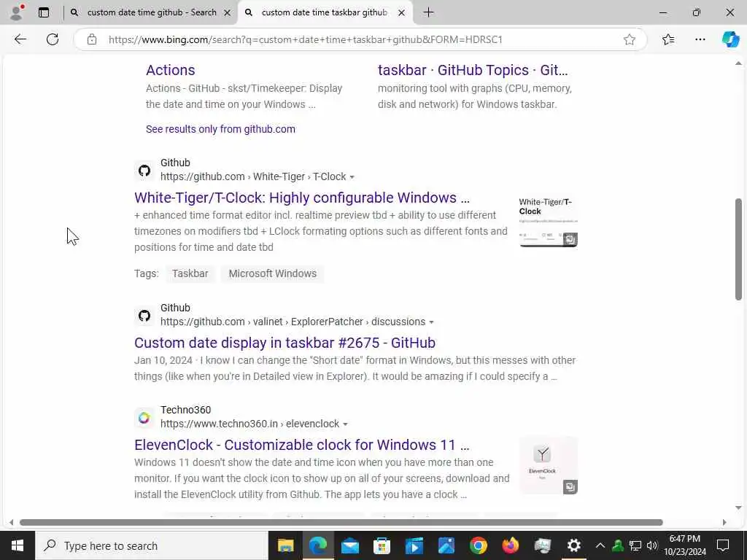Open the ElevenClock thumbnail image
Viewport: 747px width, 560px height.
[549, 465]
